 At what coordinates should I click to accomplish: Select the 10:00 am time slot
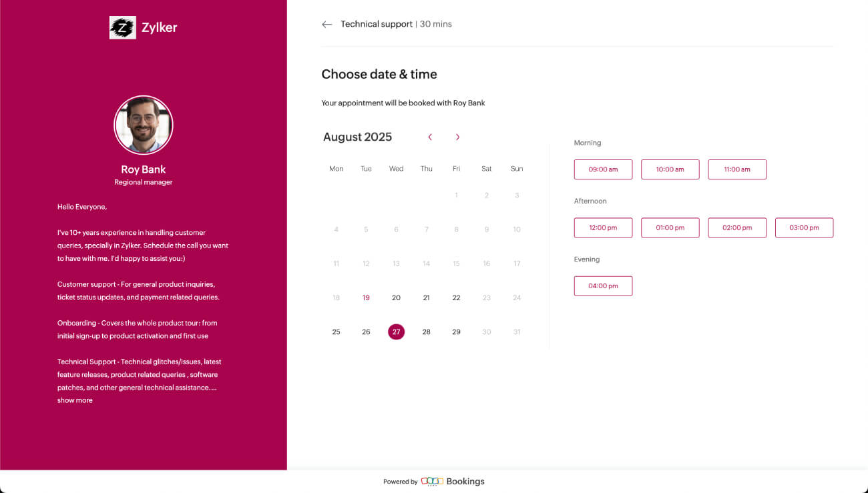[x=670, y=169]
